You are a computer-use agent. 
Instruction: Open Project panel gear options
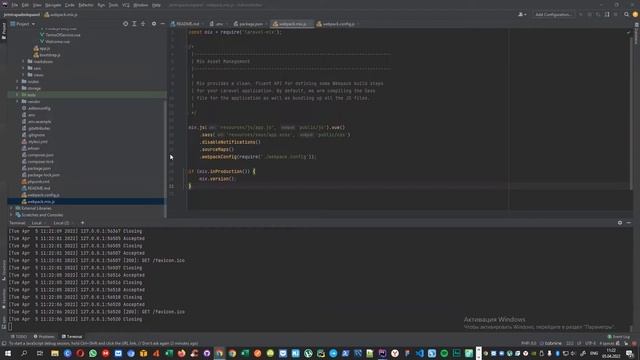click(x=154, y=24)
